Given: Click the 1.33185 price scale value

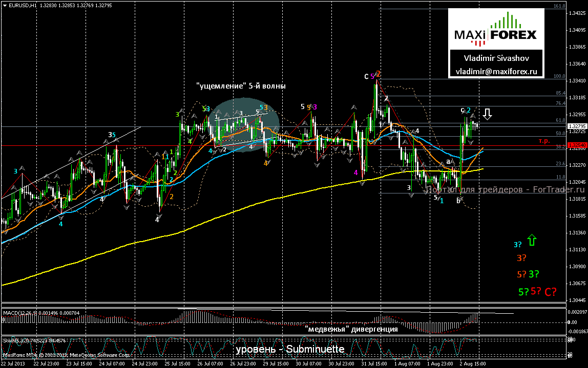Looking at the screenshot, I should click(577, 97).
